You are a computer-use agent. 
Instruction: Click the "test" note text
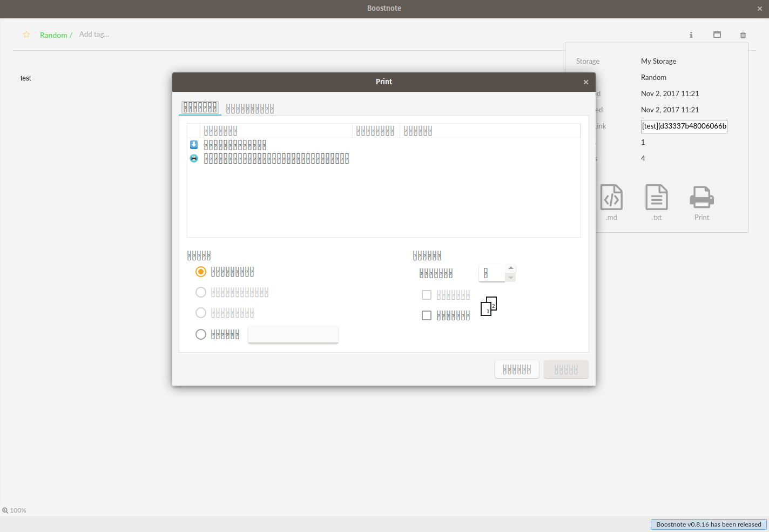26,78
